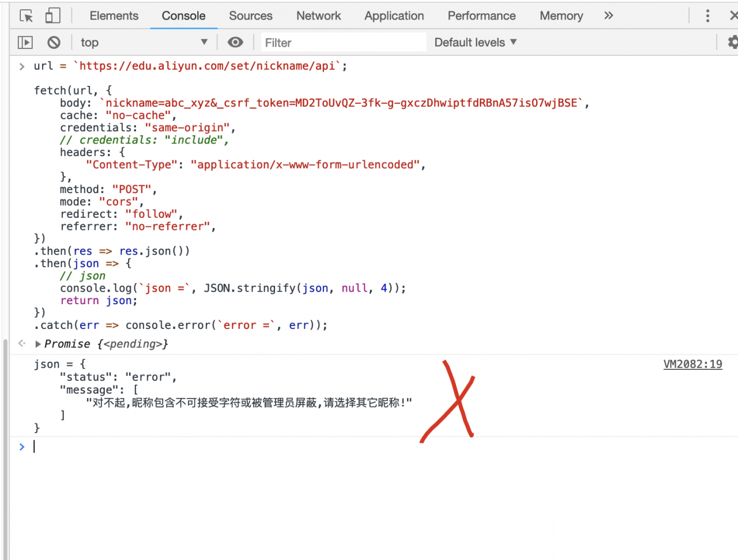The width and height of the screenshot is (738, 560).
Task: Create a live expression with the eye icon
Action: coord(235,42)
